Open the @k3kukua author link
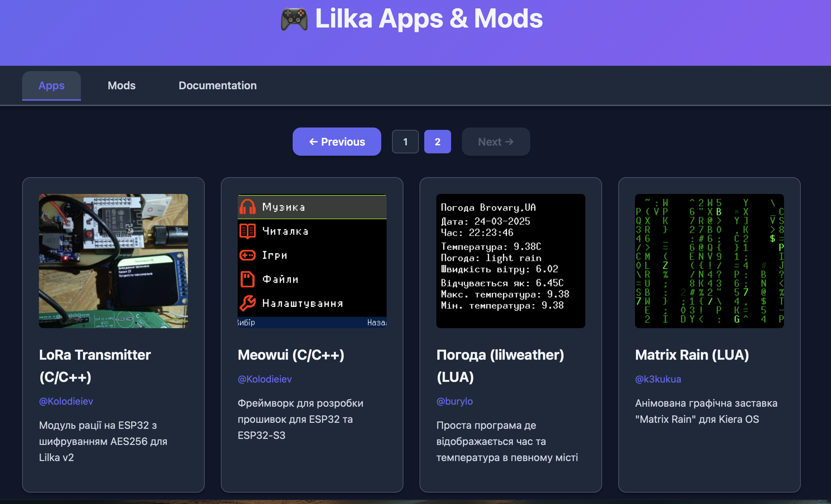Viewport: 831px width, 504px height. [x=657, y=379]
